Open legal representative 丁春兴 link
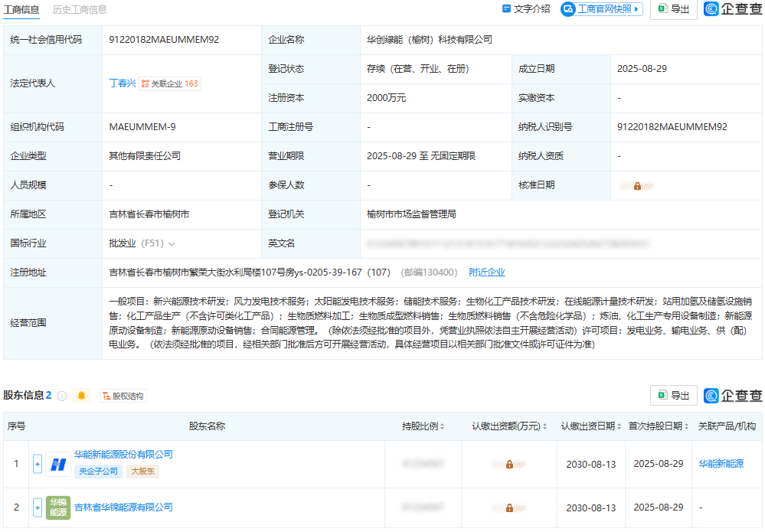Image resolution: width=765 pixels, height=532 pixels. [121, 83]
